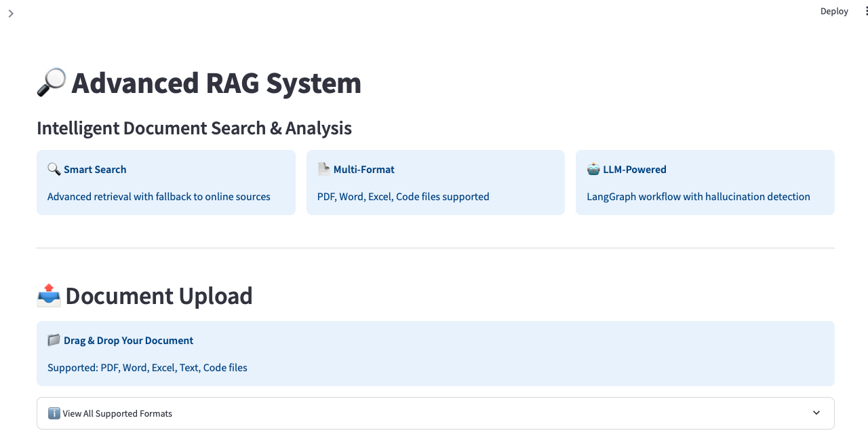Click the Intelligent Document Search & Analysis subtitle
The width and height of the screenshot is (868, 435).
click(x=195, y=128)
